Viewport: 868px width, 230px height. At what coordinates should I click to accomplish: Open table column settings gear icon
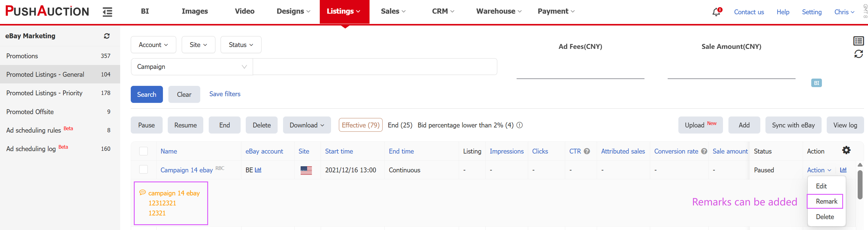846,151
